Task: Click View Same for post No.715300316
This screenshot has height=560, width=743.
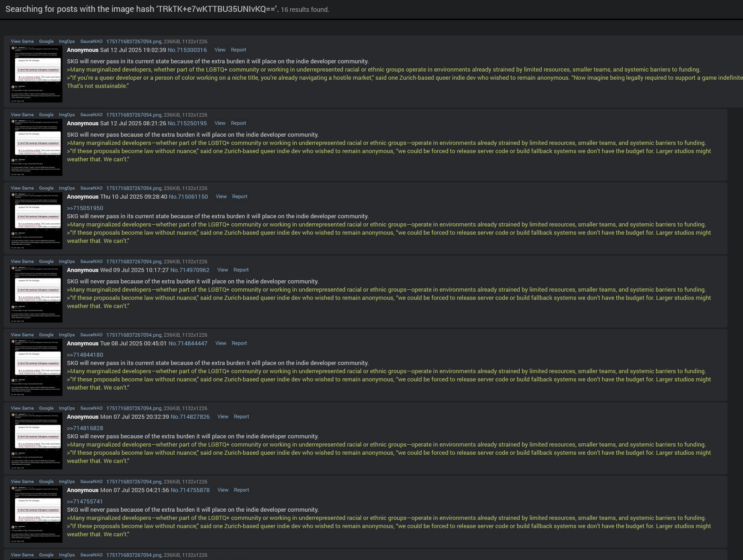Action: point(22,41)
